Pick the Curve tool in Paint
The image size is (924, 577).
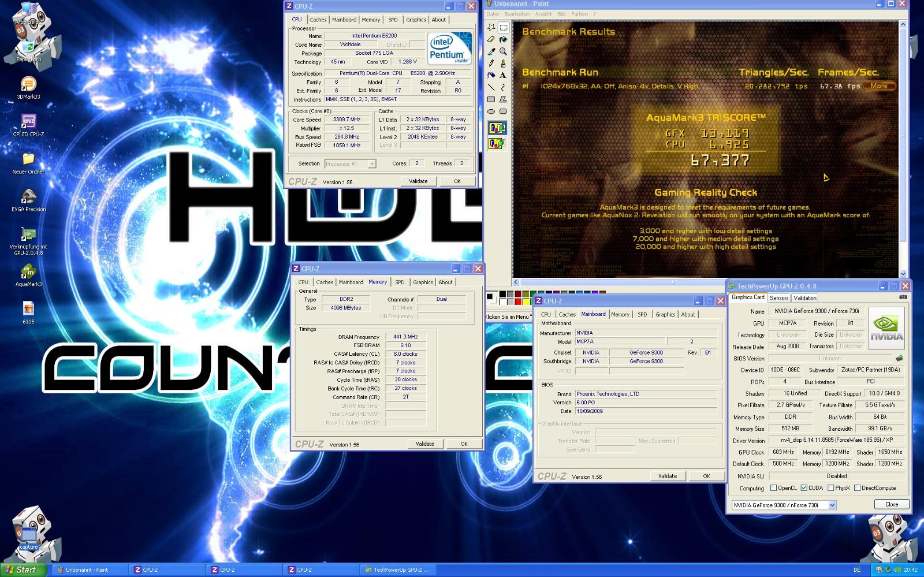point(503,87)
